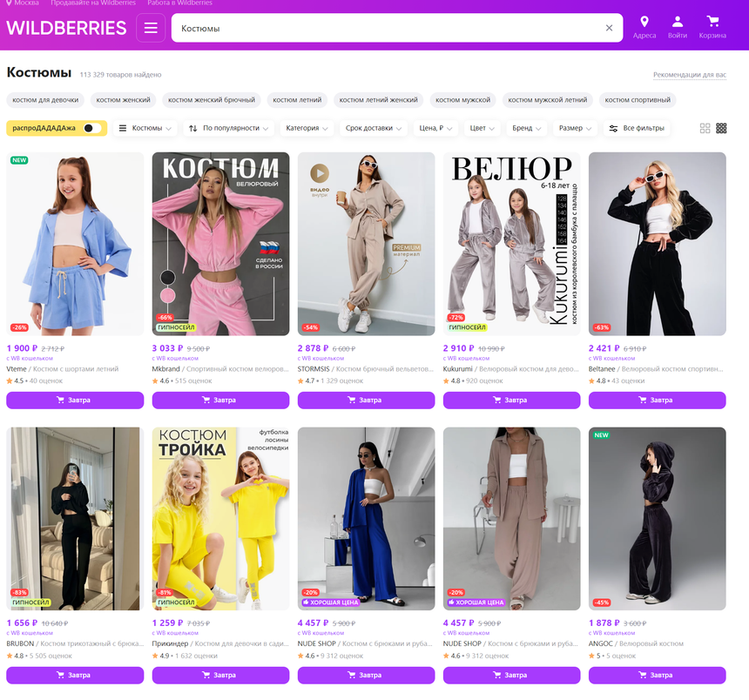Image resolution: width=749 pixels, height=700 pixels.
Task: Choose костюм мужской летний tag
Action: pyautogui.click(x=548, y=100)
